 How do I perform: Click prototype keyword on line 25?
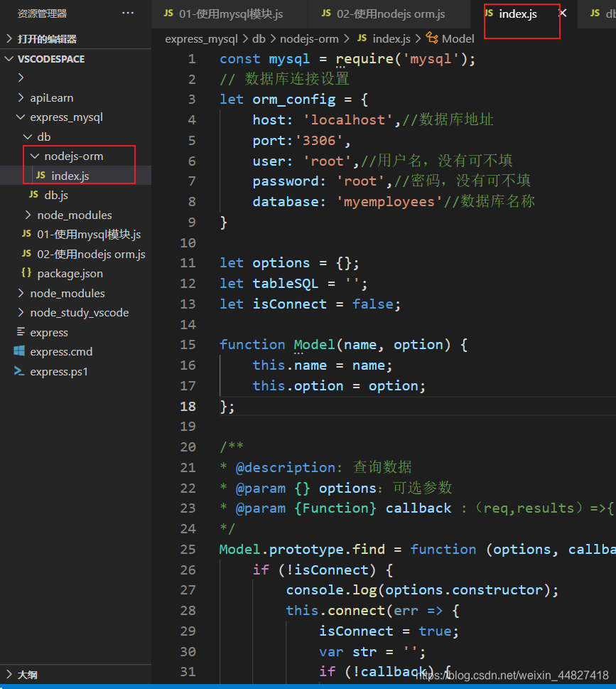[306, 549]
